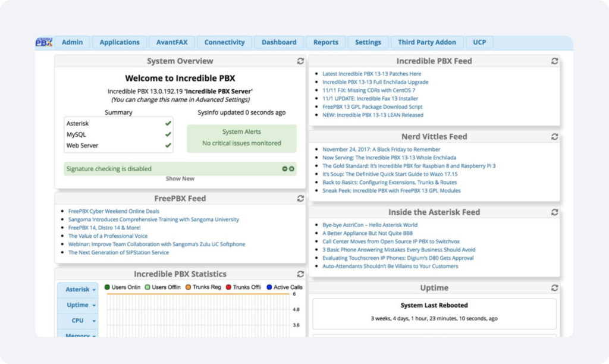Open A Better Appliance But Not Quite link

(x=368, y=233)
